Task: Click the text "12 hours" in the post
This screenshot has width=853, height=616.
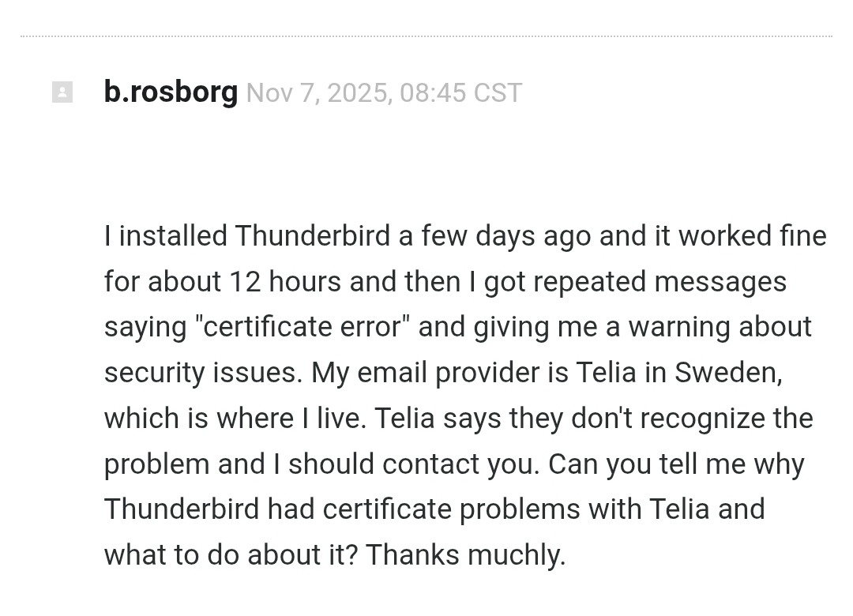Action: coord(285,282)
